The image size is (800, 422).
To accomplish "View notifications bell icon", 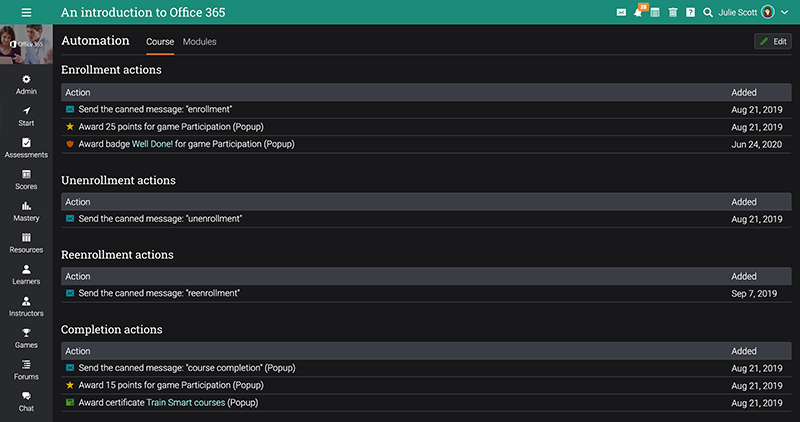I will pos(638,12).
